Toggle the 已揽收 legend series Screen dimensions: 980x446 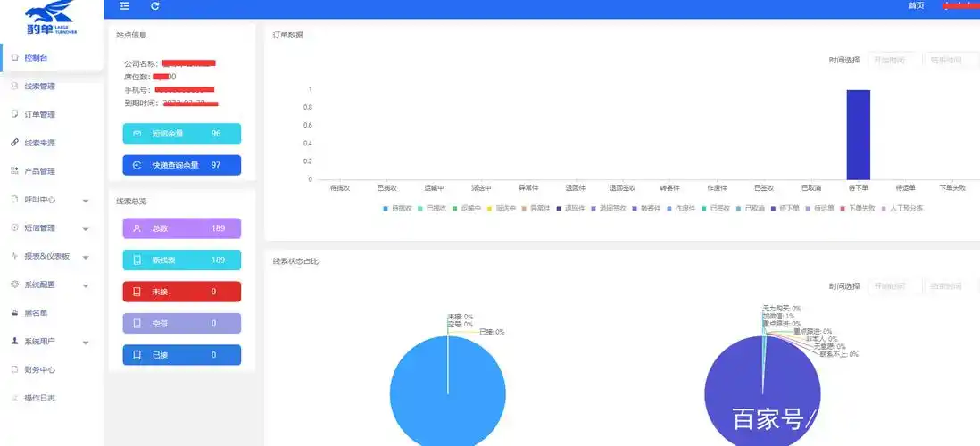pyautogui.click(x=432, y=208)
